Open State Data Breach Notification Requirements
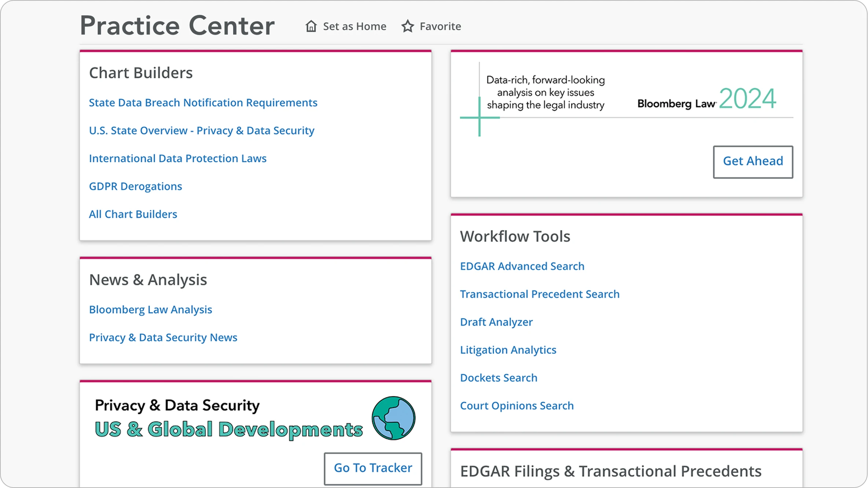Screen dimensions: 868x488 (x=203, y=103)
